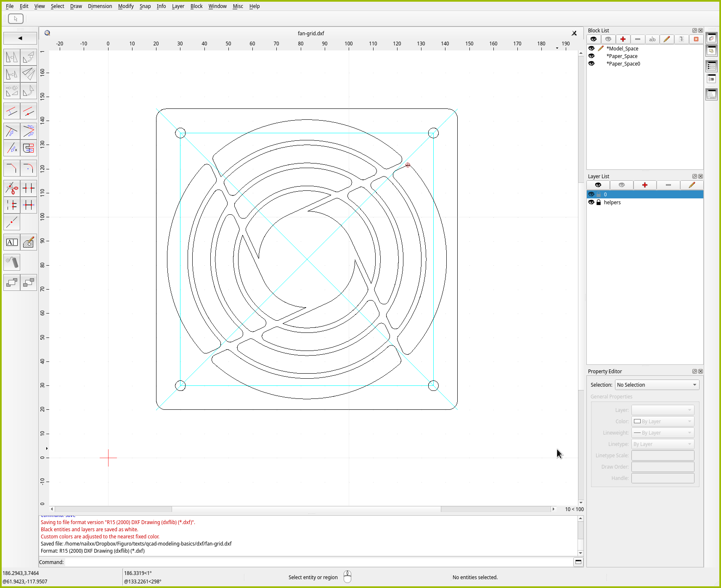Select the Round corner tool

tap(28, 169)
